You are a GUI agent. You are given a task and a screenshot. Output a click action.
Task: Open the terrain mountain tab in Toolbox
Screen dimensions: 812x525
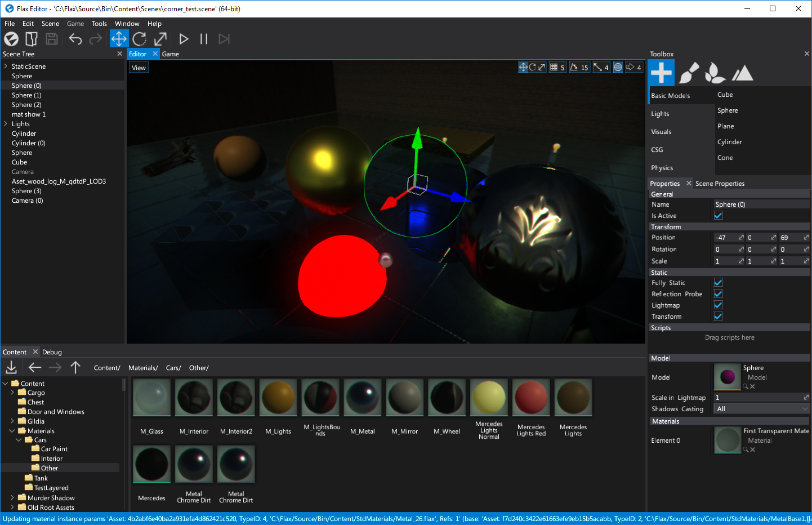coord(742,73)
